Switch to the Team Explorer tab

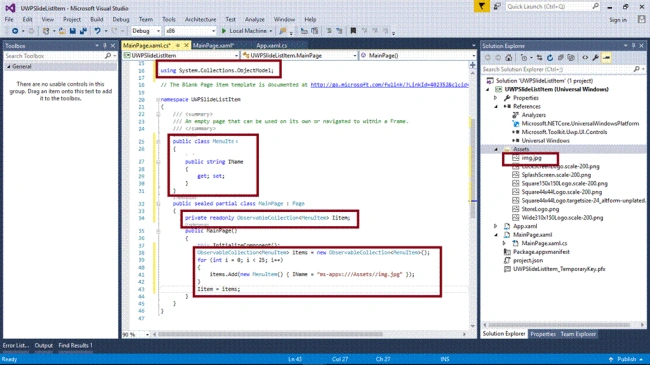point(578,334)
